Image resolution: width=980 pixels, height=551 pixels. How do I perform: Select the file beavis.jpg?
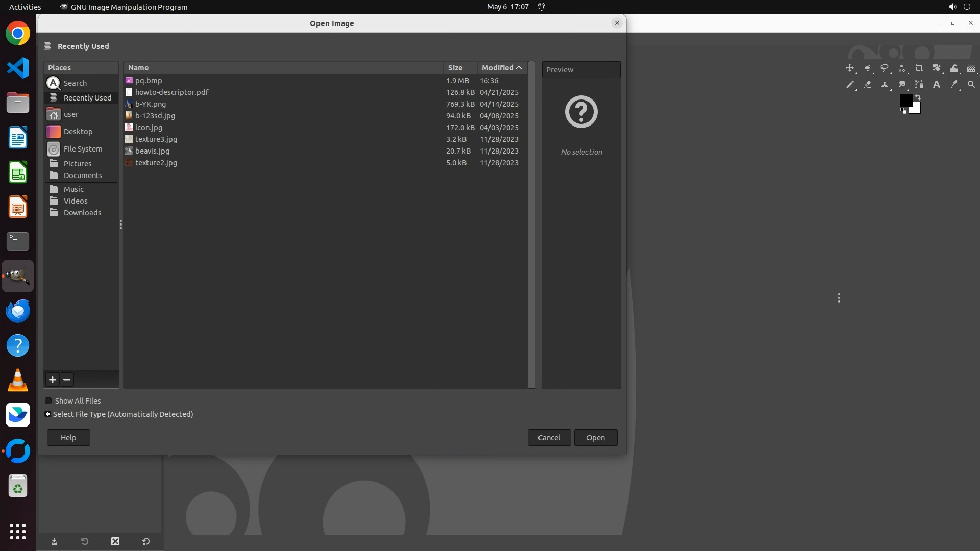click(152, 151)
